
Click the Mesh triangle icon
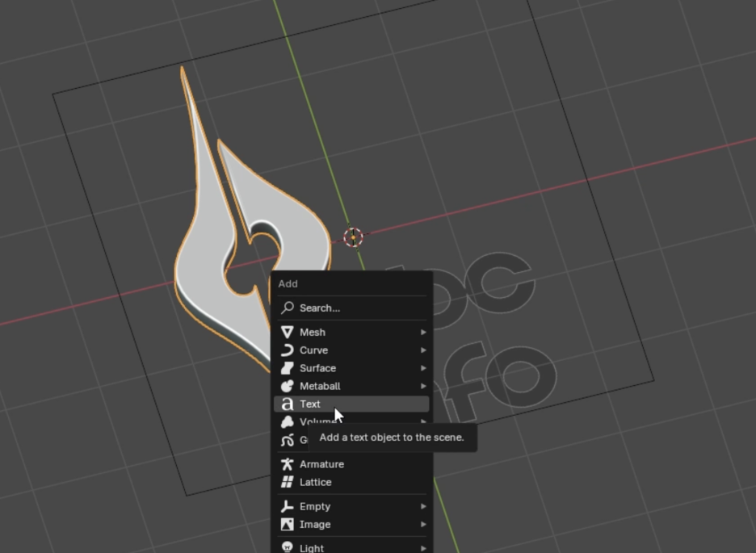click(x=288, y=332)
